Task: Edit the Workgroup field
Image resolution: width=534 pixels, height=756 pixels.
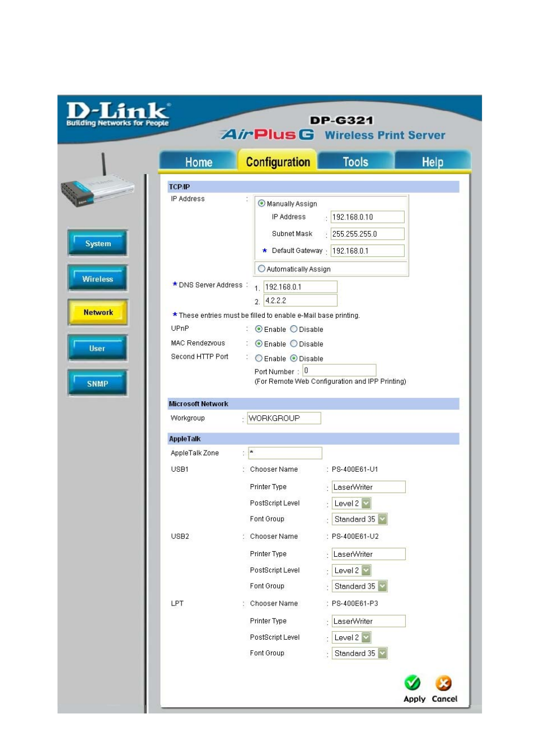Action: (284, 418)
